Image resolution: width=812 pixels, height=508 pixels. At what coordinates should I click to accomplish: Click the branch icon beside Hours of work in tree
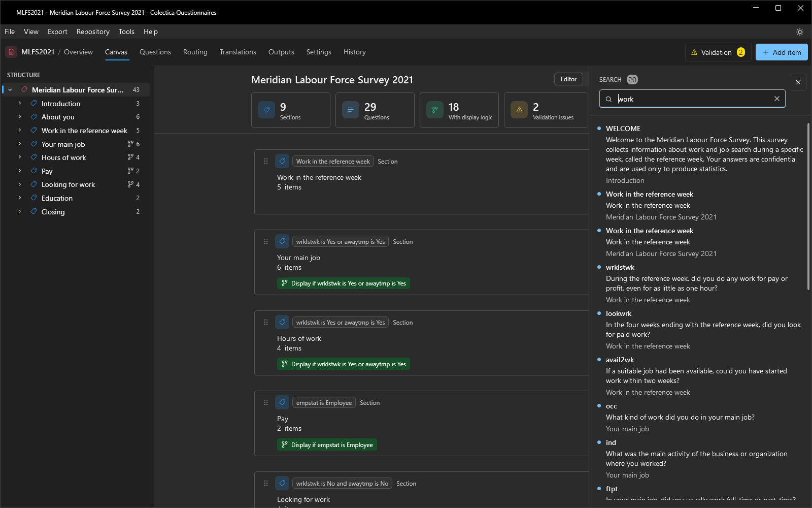tap(130, 157)
